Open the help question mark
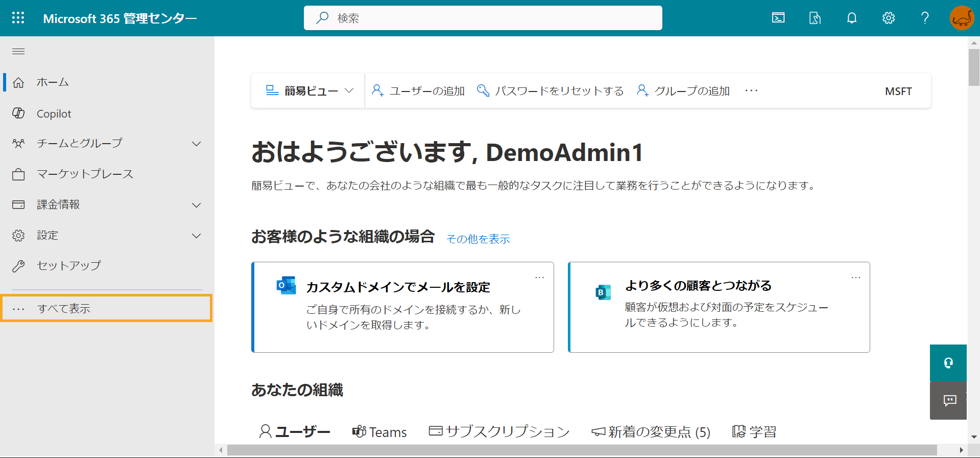This screenshot has width=980, height=458. click(x=925, y=18)
